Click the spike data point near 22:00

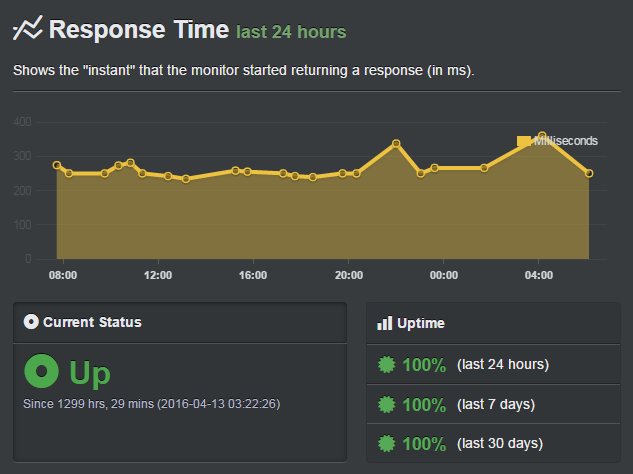(396, 144)
